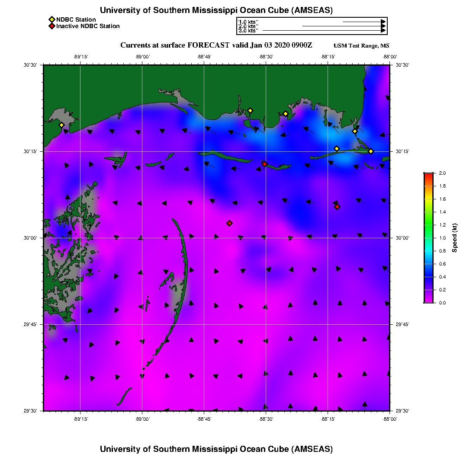Screen dimensions: 476x454
Task: Click the green 1.2 level on the colorbar
Action: [x=428, y=225]
